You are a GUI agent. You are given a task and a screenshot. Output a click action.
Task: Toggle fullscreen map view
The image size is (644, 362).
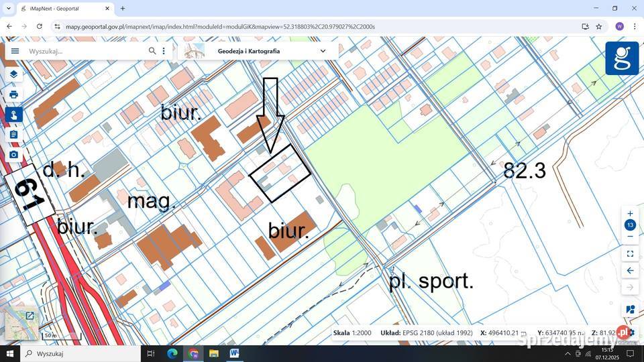[x=630, y=254]
